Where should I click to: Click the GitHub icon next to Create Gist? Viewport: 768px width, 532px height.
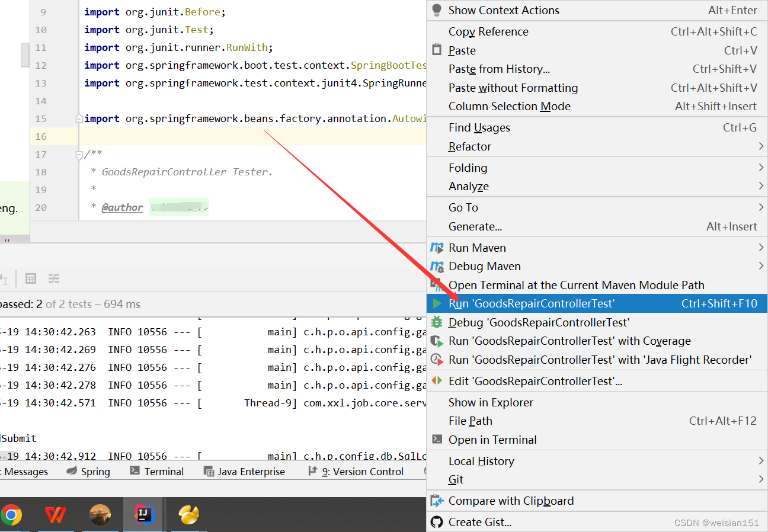click(437, 522)
